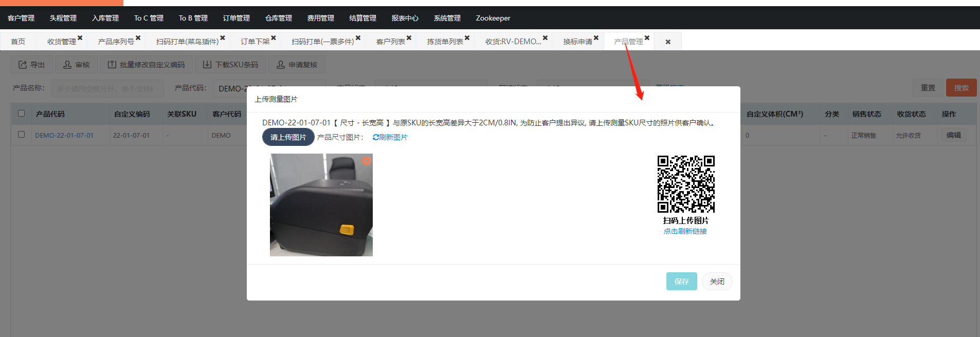Close the 扫码打单(一票多件) tab
The image size is (980, 337).
tap(358, 38)
